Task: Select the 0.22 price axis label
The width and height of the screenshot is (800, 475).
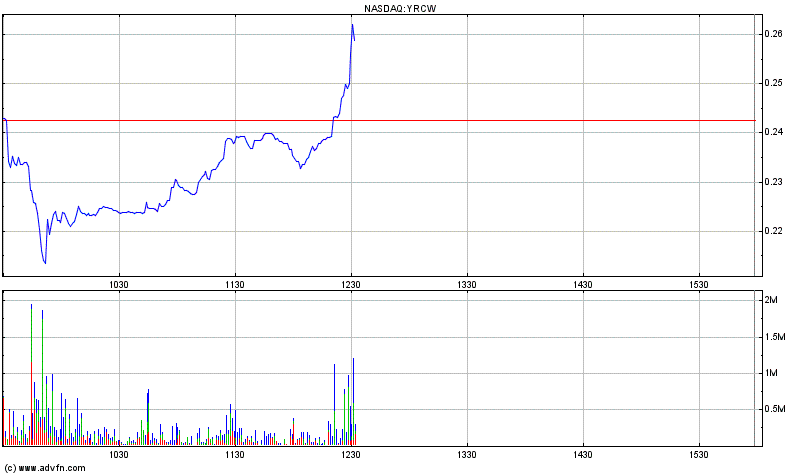Action: click(773, 231)
